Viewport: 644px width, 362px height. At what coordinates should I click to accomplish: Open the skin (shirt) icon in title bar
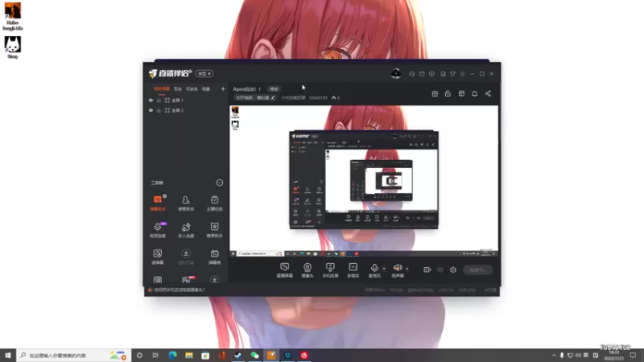pyautogui.click(x=452, y=74)
